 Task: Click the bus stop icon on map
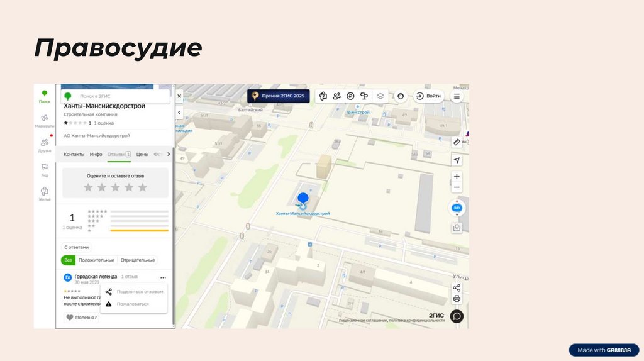click(309, 245)
